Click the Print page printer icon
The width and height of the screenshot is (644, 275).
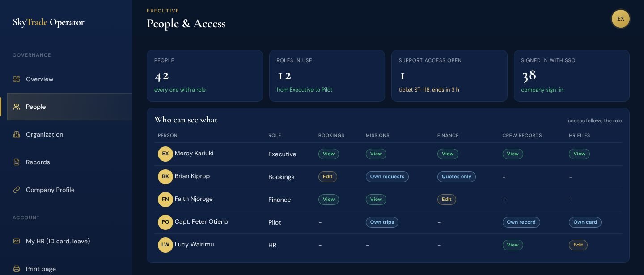pos(17,269)
